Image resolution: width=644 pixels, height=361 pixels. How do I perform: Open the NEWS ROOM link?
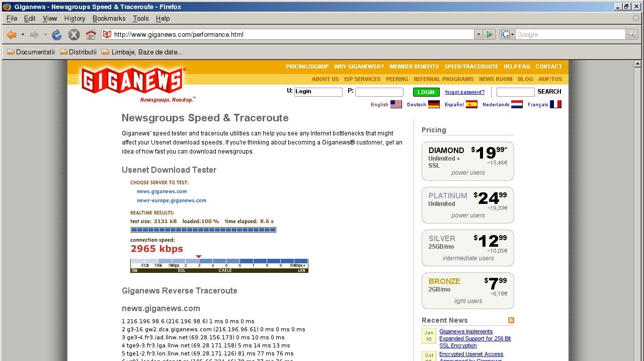(496, 79)
